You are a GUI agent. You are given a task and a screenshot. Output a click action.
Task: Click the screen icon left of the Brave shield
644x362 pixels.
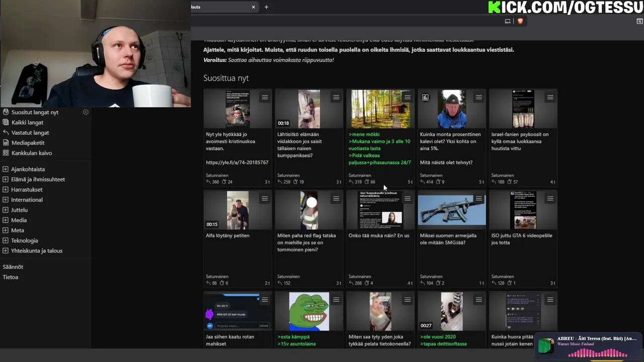508,21
